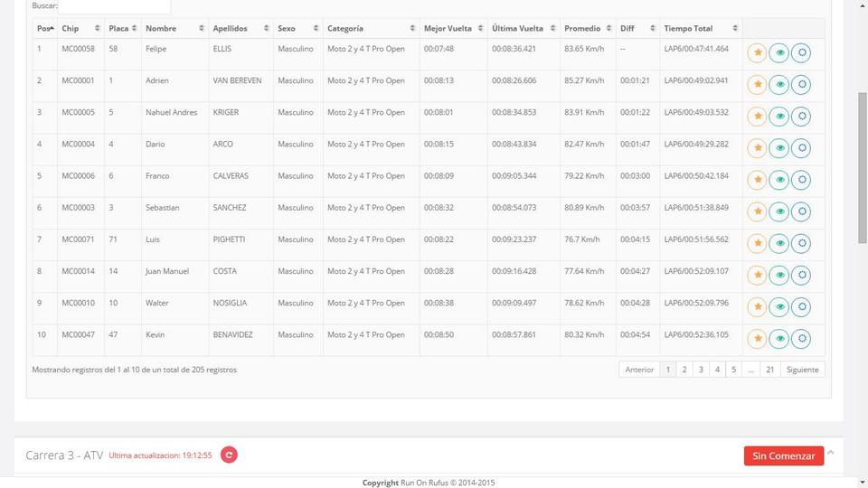Star the Luis PIGHETTI row
868x488 pixels.
757,243
